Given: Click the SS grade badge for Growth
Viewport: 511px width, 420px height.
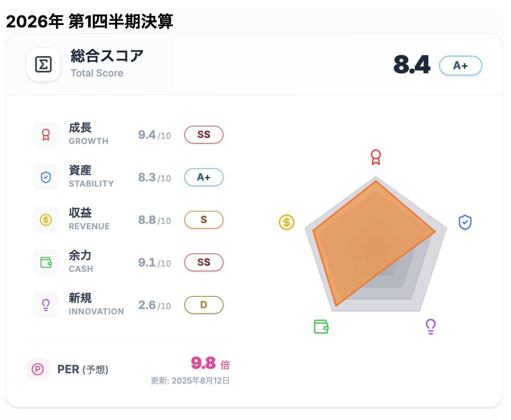Looking at the screenshot, I should tap(204, 135).
